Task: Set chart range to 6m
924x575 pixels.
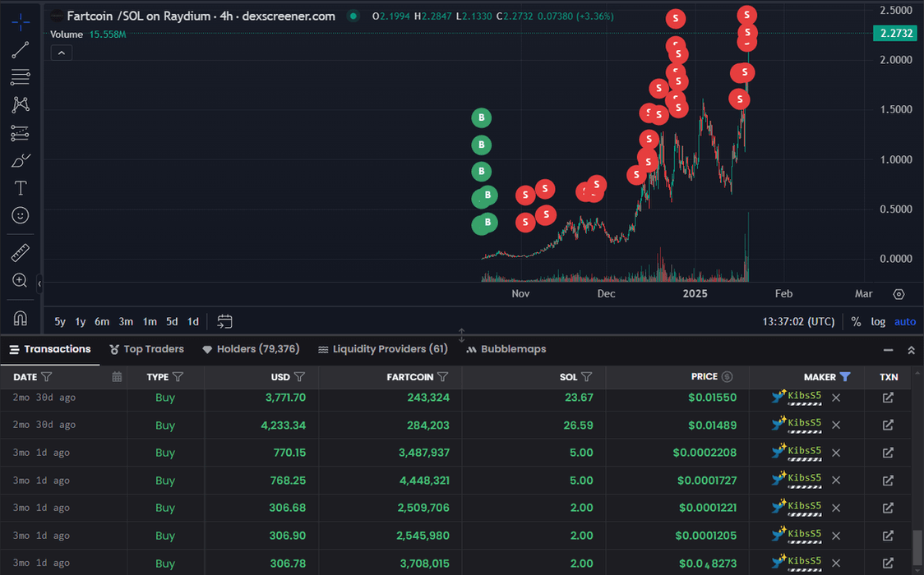Action: pyautogui.click(x=102, y=321)
